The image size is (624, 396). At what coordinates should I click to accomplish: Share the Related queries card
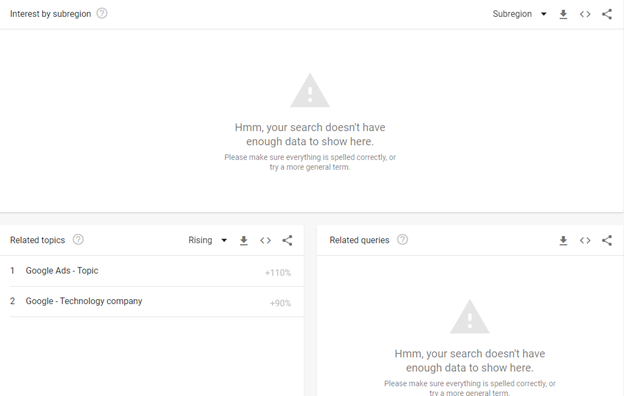tap(607, 240)
